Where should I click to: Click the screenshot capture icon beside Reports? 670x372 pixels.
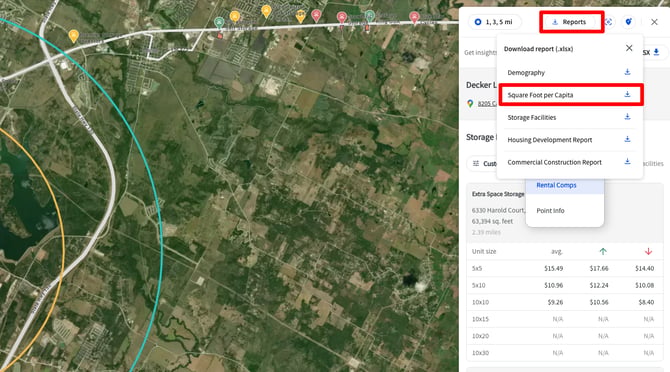608,22
